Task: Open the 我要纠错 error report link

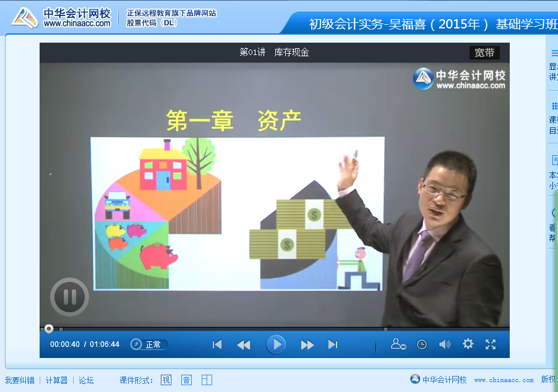Action: [20, 380]
